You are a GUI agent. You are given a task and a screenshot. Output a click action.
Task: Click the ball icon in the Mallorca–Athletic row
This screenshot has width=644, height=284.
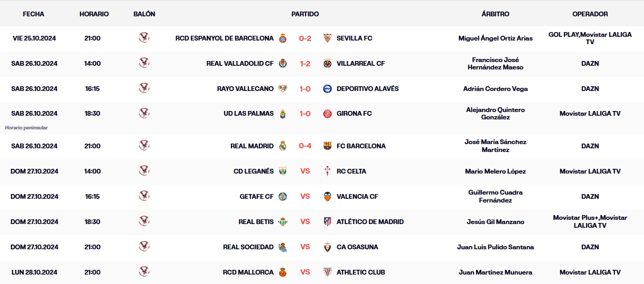click(x=144, y=272)
